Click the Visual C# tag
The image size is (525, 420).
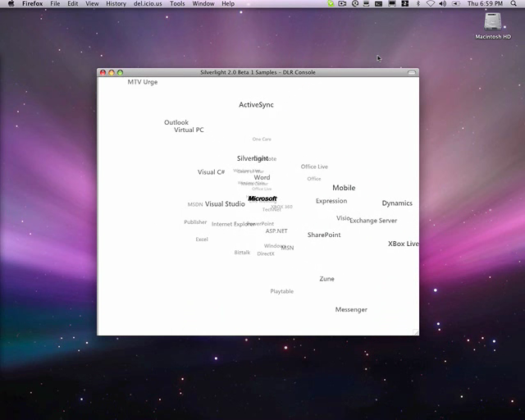click(x=211, y=172)
